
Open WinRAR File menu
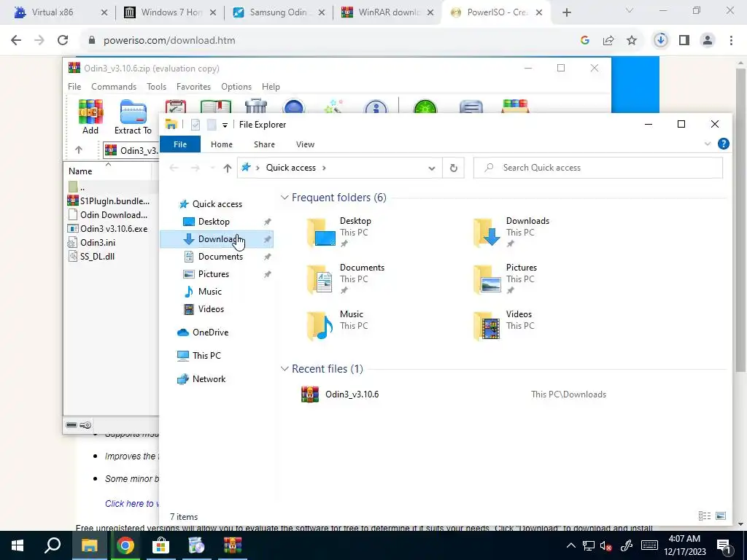pos(74,87)
